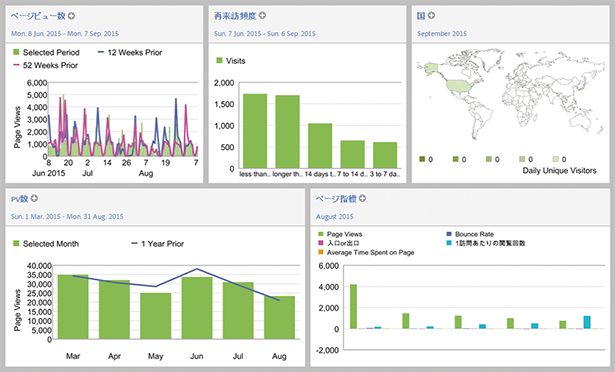
Task: Toggle the 1 Year Prior legend entry
Action: pyautogui.click(x=158, y=244)
